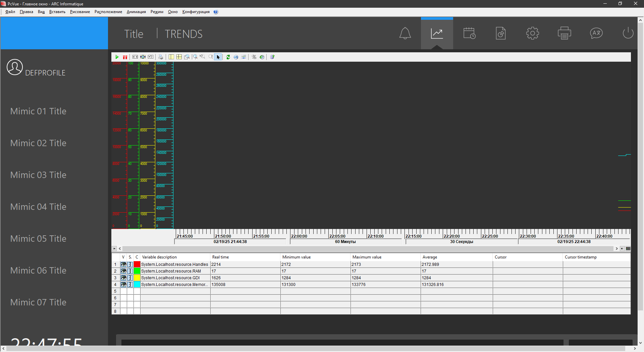Toggle the legend grid icon beside time scrollbar

[628, 248]
